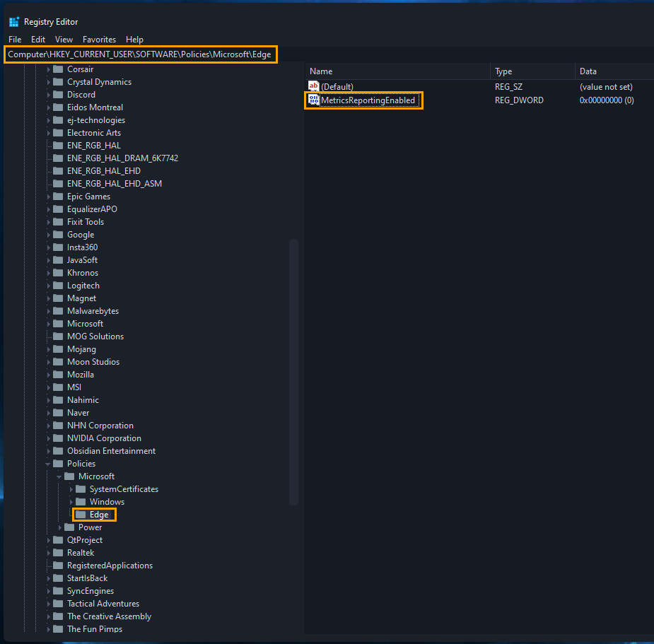The image size is (654, 644).
Task: Select the NHN Corporation key
Action: point(100,426)
